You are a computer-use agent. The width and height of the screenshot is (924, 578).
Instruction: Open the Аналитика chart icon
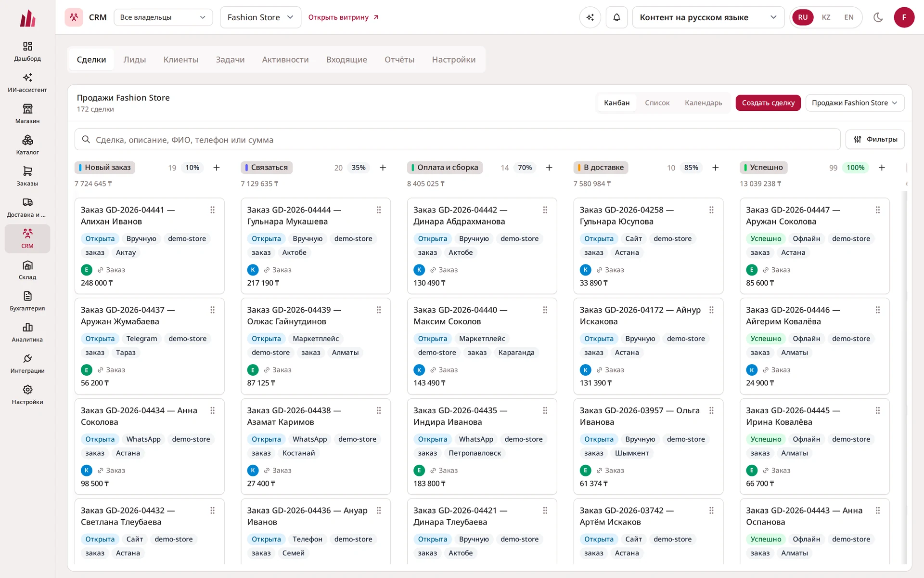[27, 327]
